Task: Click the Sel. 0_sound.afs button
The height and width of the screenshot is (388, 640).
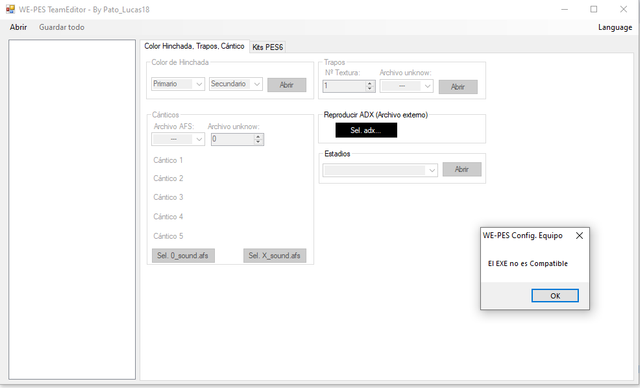Action: tap(183, 256)
